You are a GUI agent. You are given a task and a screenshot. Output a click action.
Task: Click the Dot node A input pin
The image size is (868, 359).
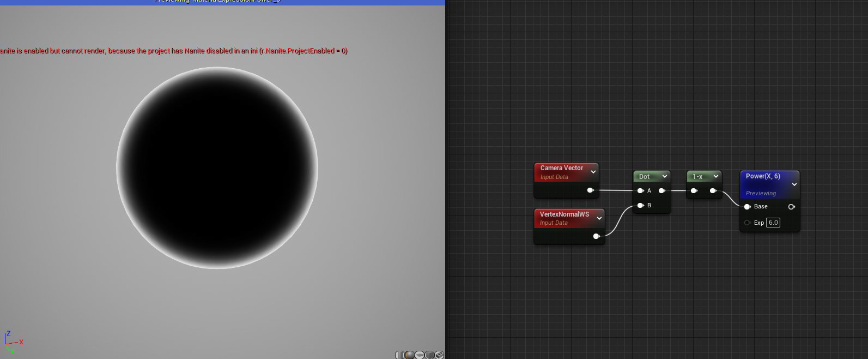(x=641, y=191)
